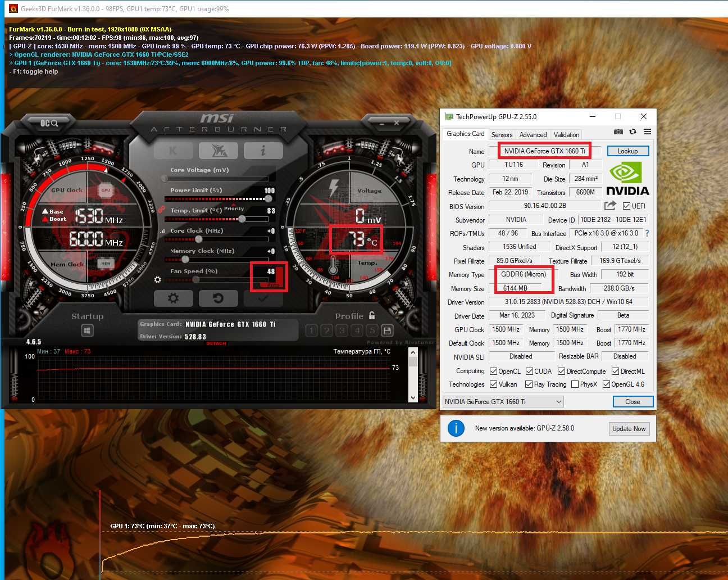728x580 pixels.
Task: Open OC Scanner in MSI Afterburner
Action: pos(49,123)
